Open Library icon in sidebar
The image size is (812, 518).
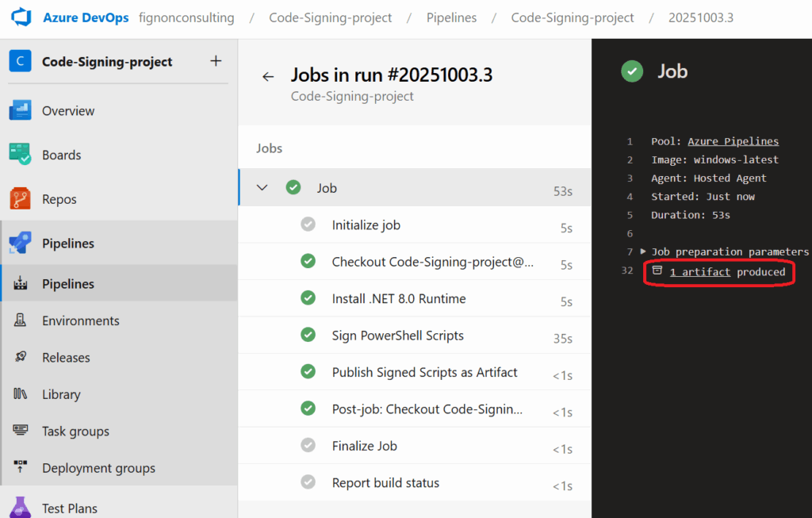(x=21, y=394)
